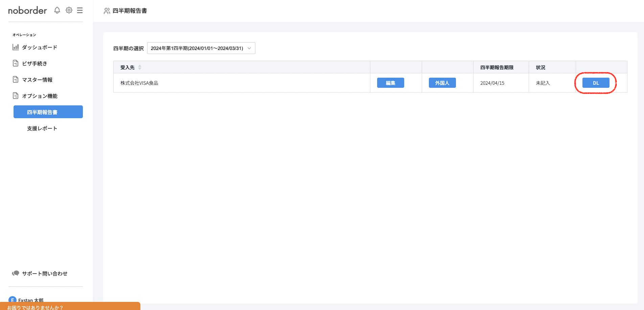Screen dimensions: 644x310
Task: Click the notification bell icon
Action: (x=57, y=10)
